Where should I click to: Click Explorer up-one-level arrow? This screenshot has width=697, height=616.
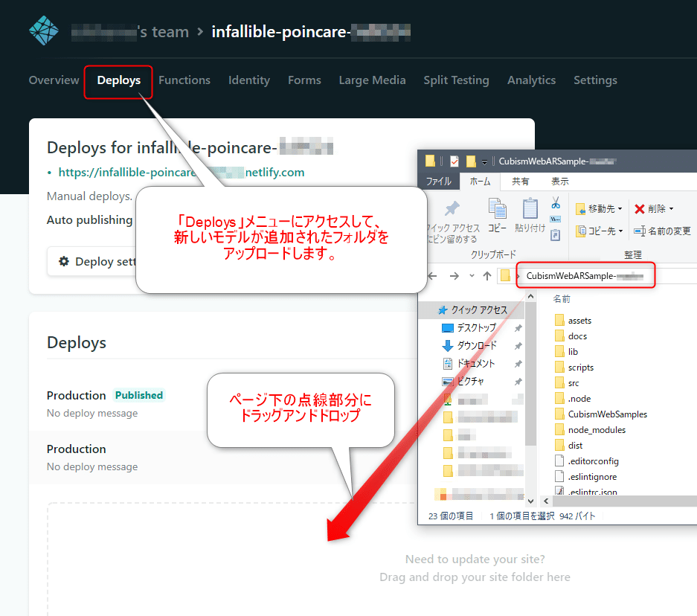click(487, 276)
